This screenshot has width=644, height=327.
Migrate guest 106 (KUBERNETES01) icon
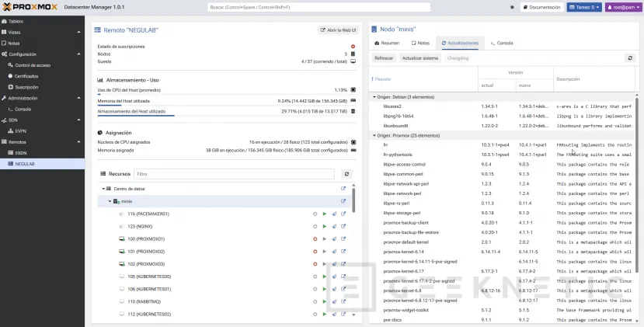click(334, 289)
